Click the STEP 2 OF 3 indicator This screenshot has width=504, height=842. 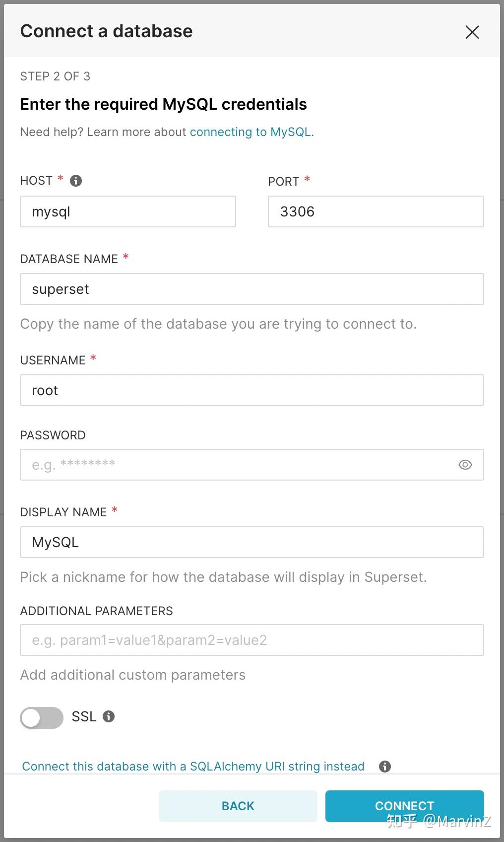click(55, 76)
